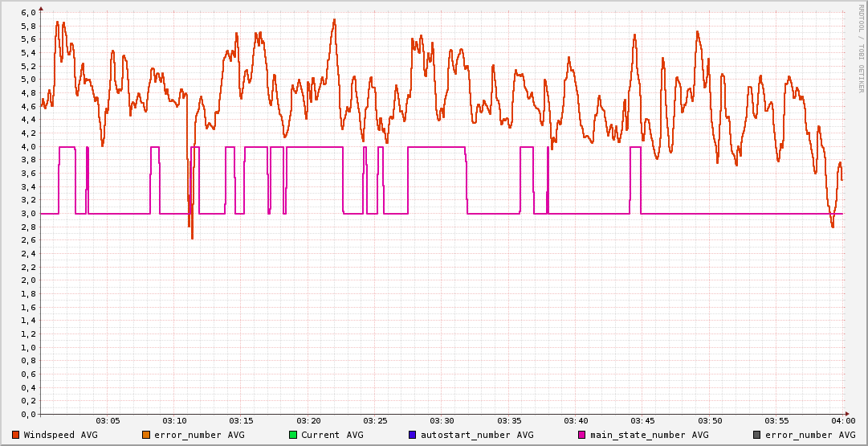Click the orange error_number legend swatch
868x446 pixels.
pyautogui.click(x=145, y=435)
